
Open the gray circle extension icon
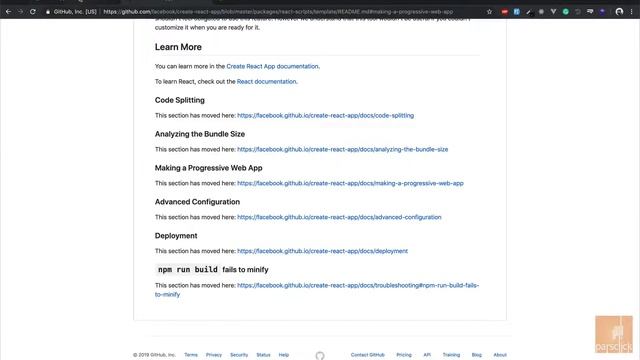(x=541, y=12)
